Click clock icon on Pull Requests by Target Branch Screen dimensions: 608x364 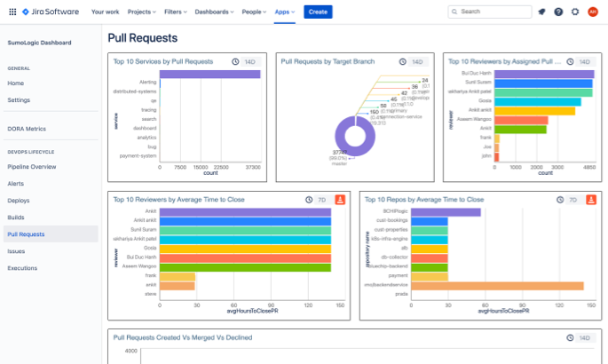(x=403, y=62)
